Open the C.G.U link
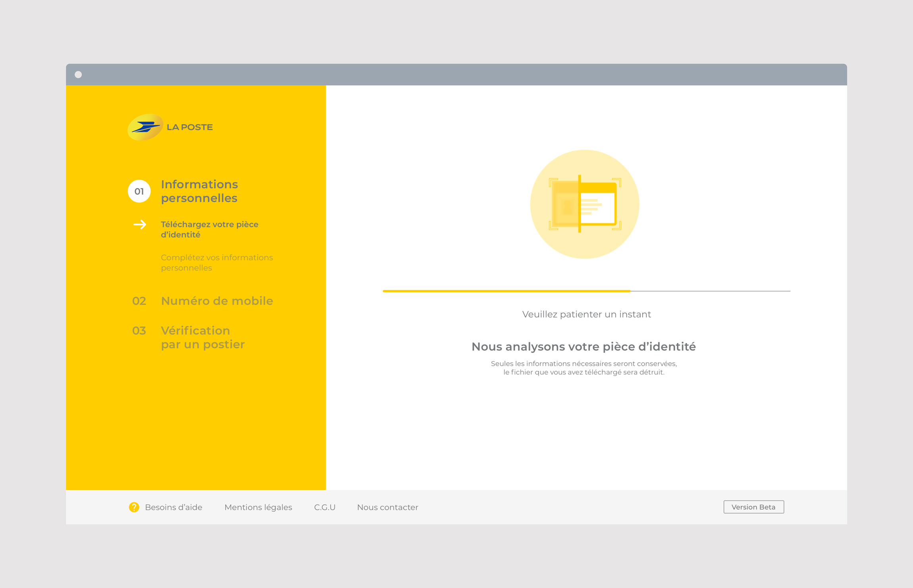 324,507
